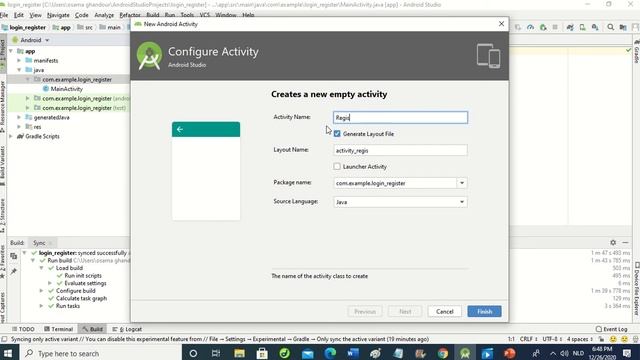Screen dimensions: 640x360
Task: Expand Gradle Scripts node
Action: [x=11, y=136]
